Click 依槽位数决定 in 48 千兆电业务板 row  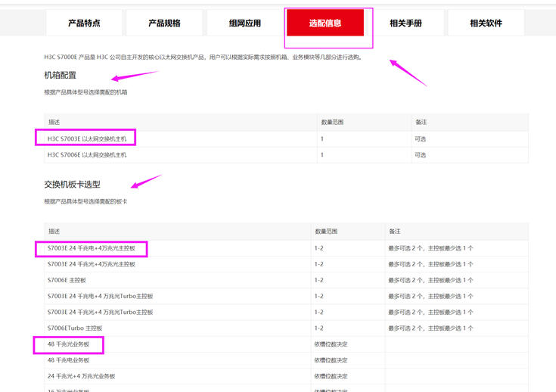coord(331,360)
